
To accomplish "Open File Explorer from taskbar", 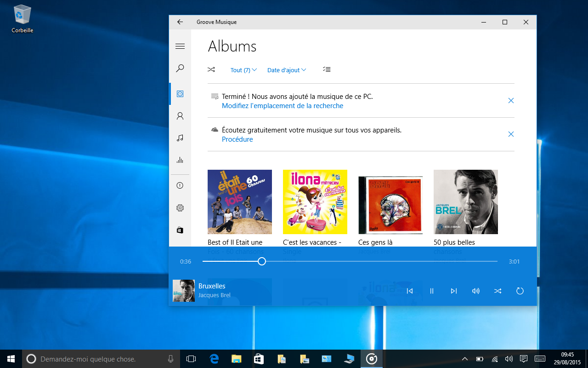I will pos(236,359).
